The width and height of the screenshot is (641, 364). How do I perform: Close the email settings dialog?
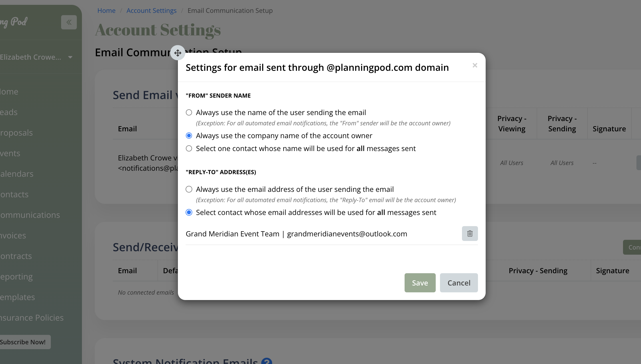475,65
